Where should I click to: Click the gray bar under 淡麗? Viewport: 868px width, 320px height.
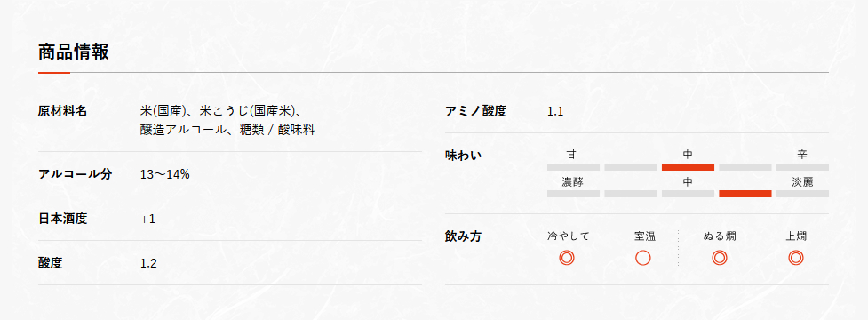pos(802,194)
